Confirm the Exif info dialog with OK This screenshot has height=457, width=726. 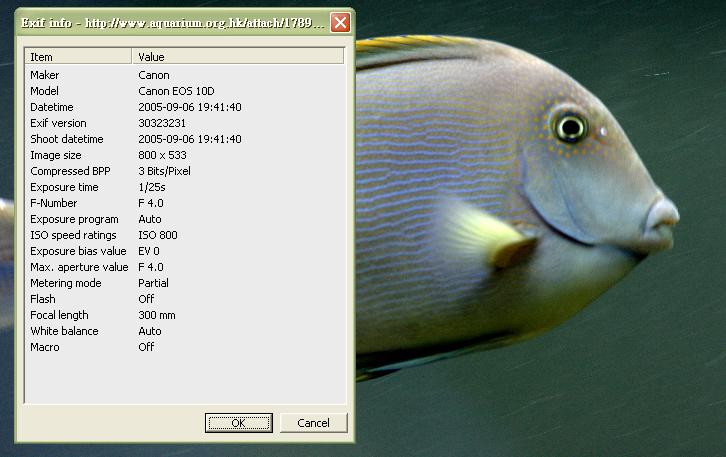[238, 423]
